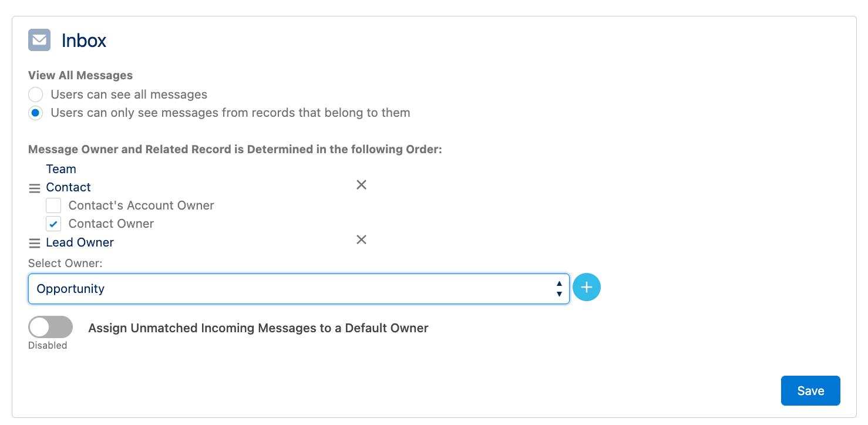Select "Users can only see messages from records" option
Screen dimensions: 868x425
36,113
